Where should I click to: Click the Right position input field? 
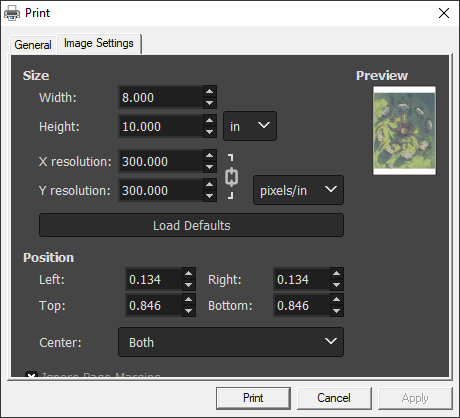(302, 279)
